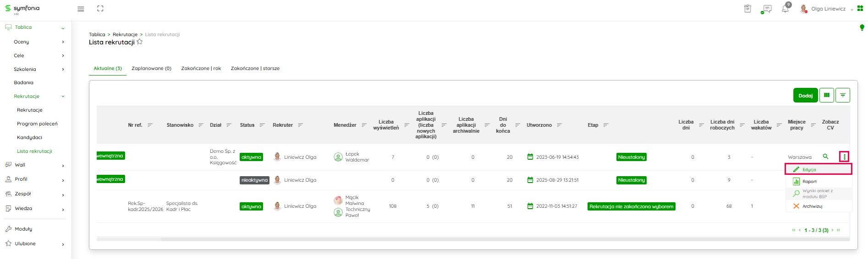Expand the Oceny sidebar section
The image size is (868, 259).
point(63,42)
